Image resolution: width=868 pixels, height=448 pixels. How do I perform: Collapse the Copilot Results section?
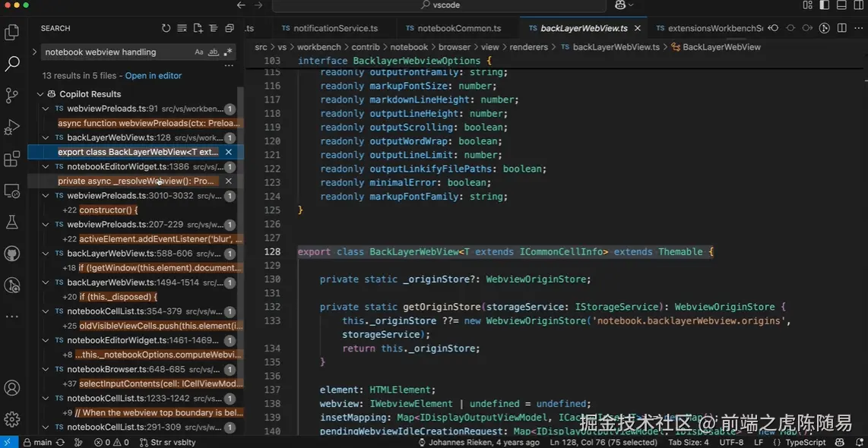tap(40, 94)
